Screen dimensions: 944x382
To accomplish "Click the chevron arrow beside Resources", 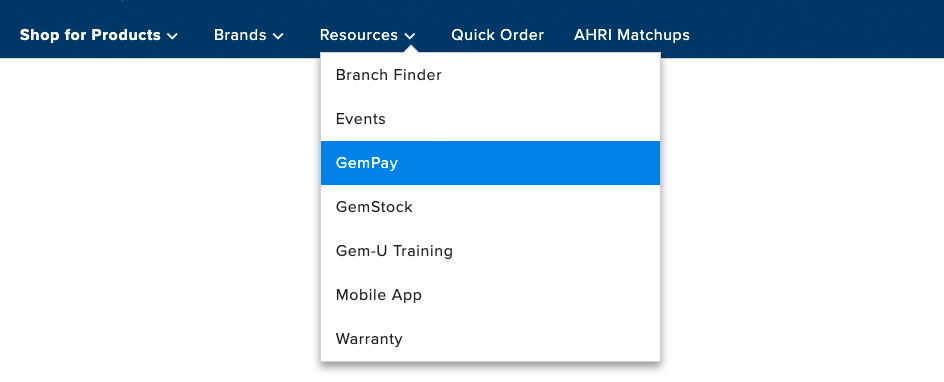I will (x=409, y=36).
